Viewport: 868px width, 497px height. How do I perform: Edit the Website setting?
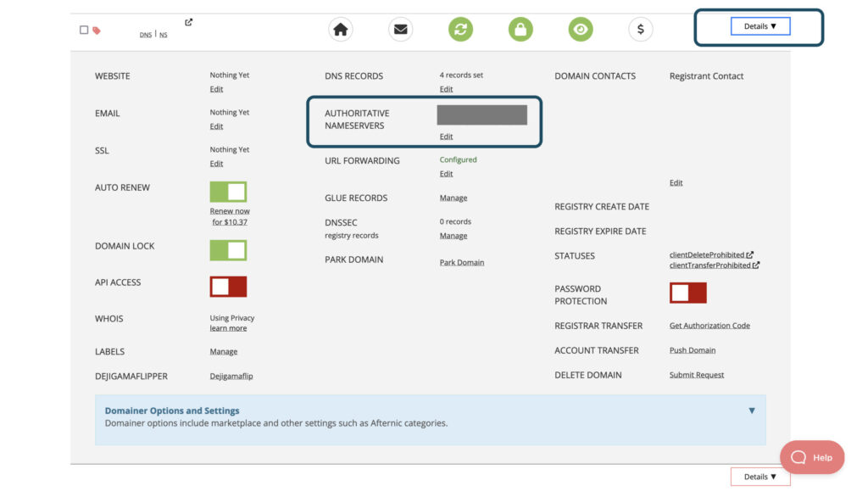click(x=216, y=89)
